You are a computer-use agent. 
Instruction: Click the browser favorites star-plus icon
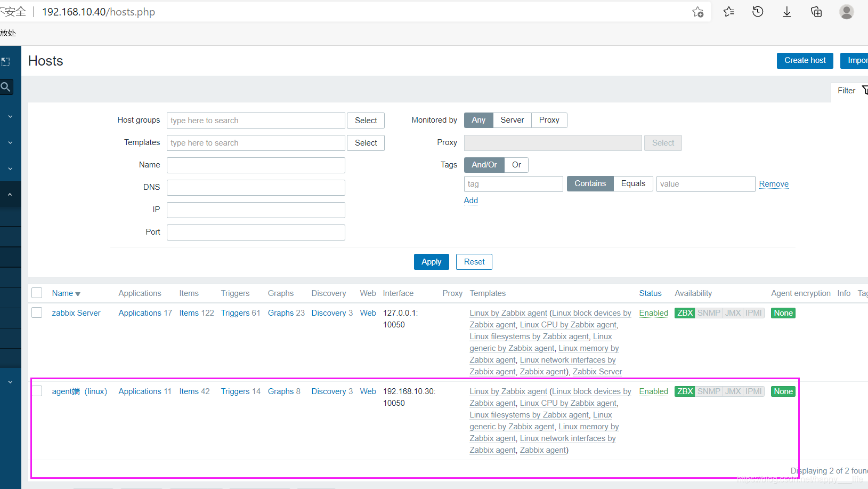pyautogui.click(x=697, y=12)
